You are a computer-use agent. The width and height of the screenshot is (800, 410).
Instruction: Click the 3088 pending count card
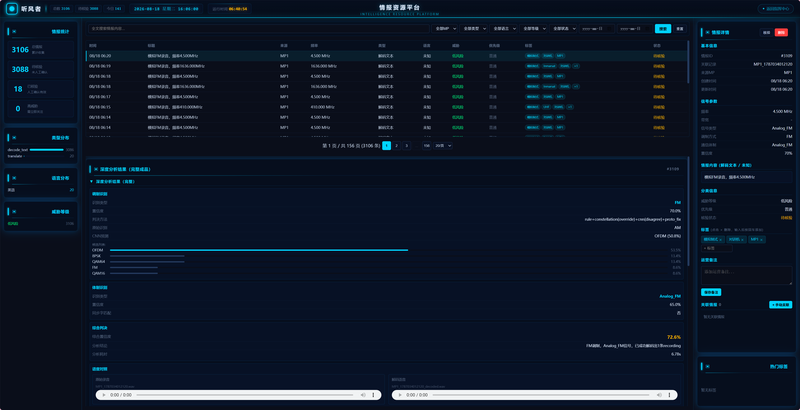tap(41, 69)
